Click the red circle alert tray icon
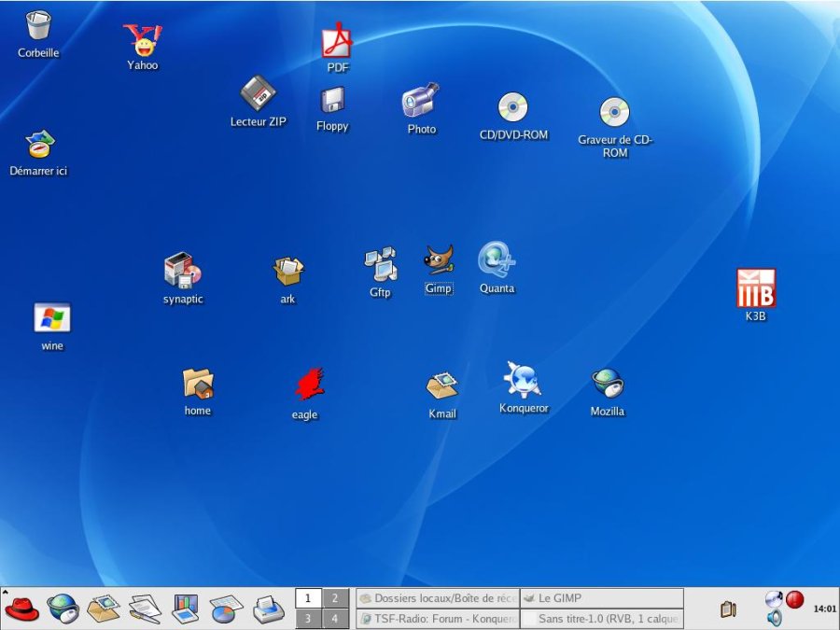840x630 pixels. pyautogui.click(x=794, y=599)
